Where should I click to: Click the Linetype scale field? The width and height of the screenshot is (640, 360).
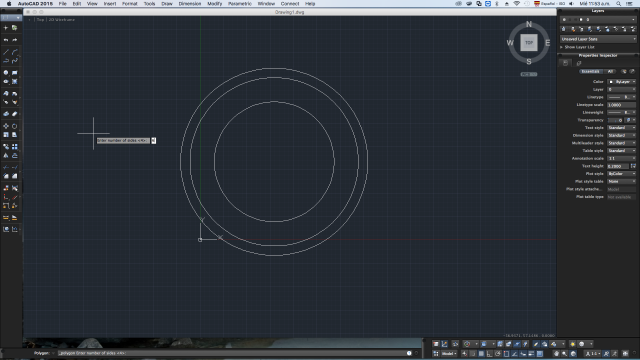pyautogui.click(x=621, y=105)
